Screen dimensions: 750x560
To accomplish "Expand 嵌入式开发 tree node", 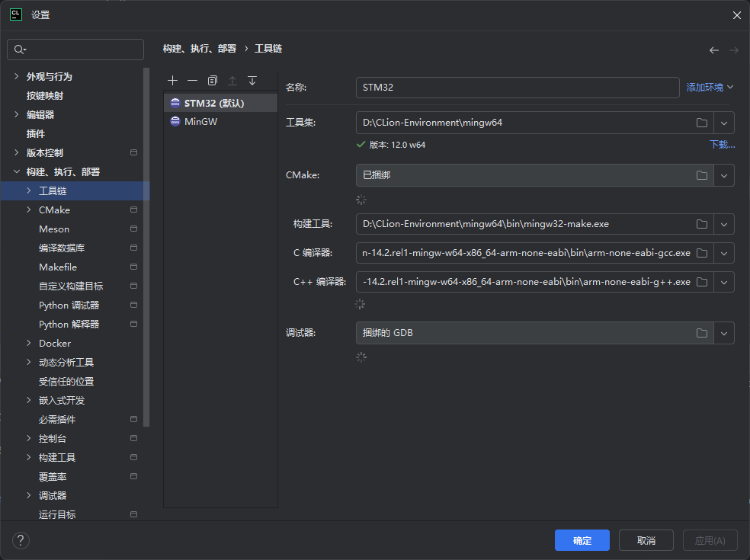I will tap(29, 400).
